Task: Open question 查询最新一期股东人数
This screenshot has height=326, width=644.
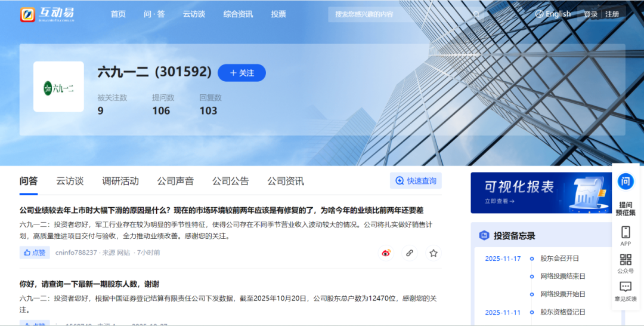Action: (x=89, y=284)
